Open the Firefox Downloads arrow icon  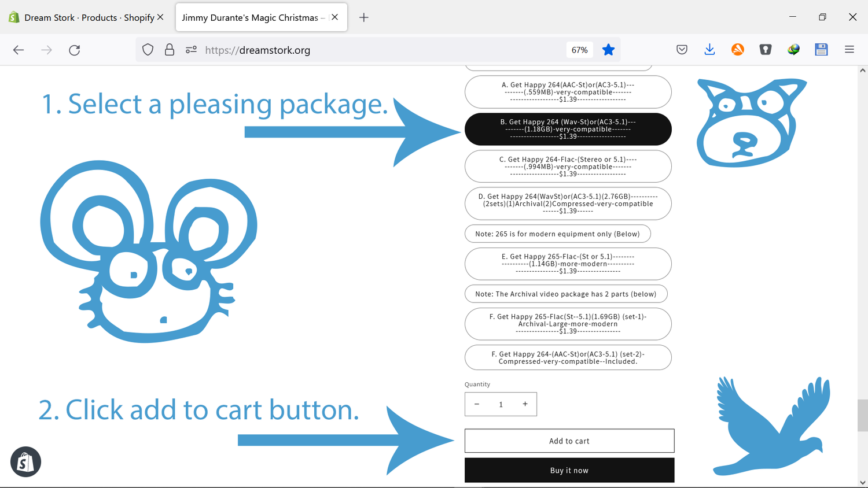point(709,50)
